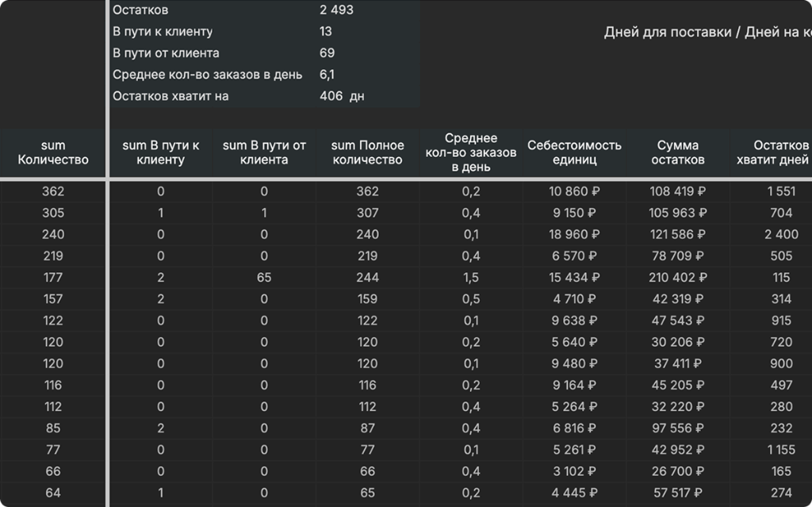Image resolution: width=812 pixels, height=507 pixels.
Task: Select the 2 400 days remaining cell
Action: 781,234
